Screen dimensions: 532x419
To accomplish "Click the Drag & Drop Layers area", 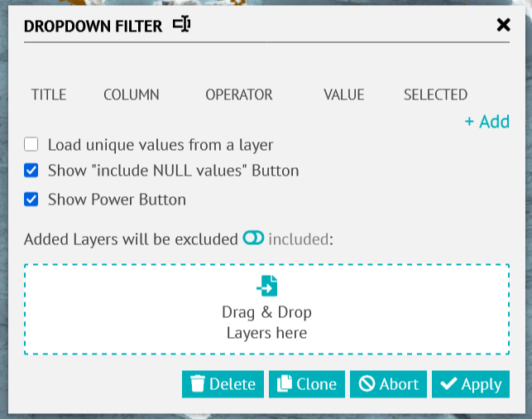I will [266, 309].
